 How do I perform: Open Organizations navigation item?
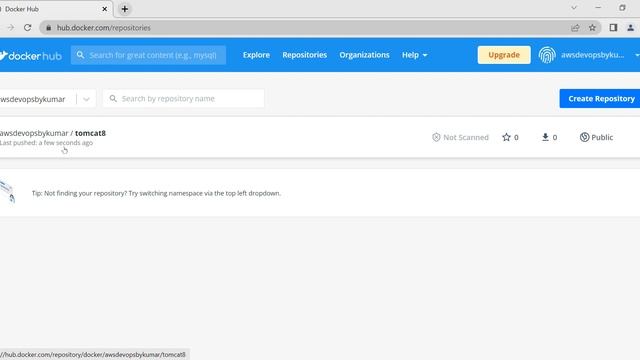click(364, 55)
